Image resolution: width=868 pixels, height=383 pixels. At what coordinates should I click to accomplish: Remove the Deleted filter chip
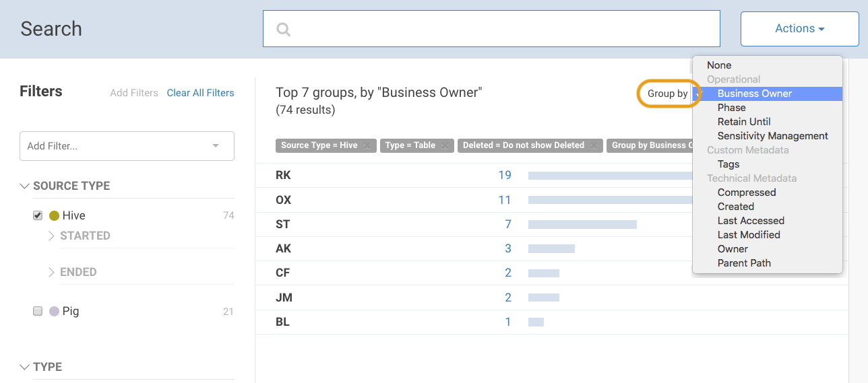(x=593, y=145)
